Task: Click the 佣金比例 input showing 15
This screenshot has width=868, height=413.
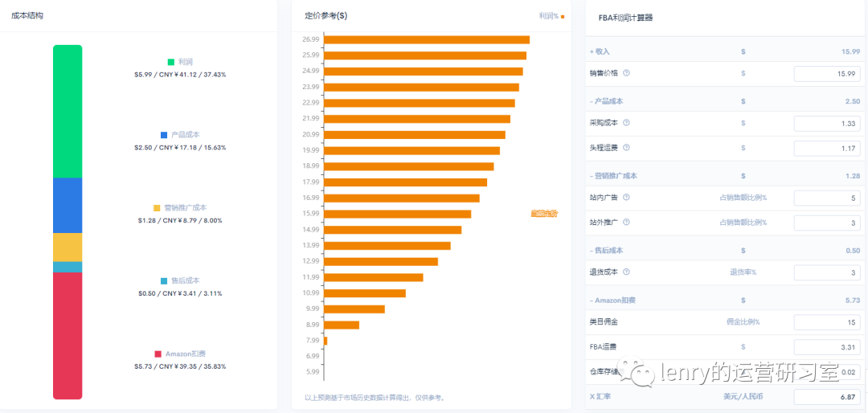Action: coord(827,322)
